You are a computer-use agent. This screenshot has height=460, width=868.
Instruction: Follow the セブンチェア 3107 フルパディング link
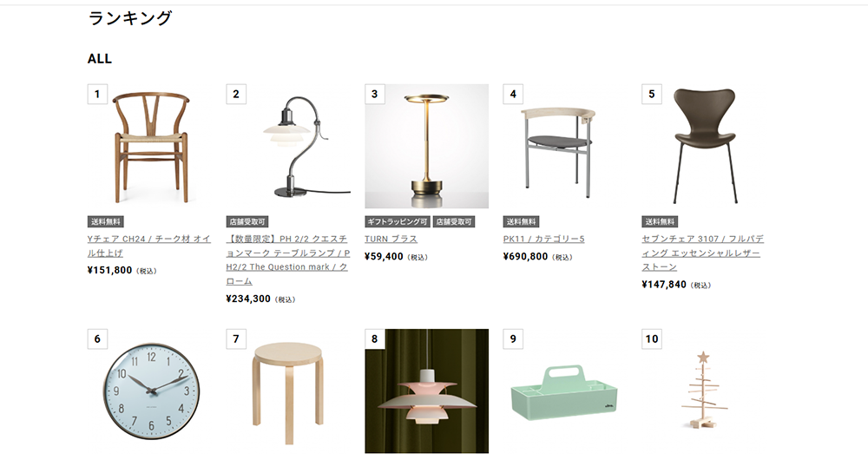[702, 253]
